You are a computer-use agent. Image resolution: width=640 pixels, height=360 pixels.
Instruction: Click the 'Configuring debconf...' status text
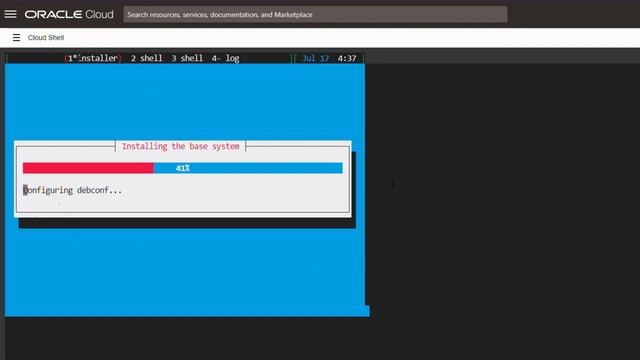(72, 190)
